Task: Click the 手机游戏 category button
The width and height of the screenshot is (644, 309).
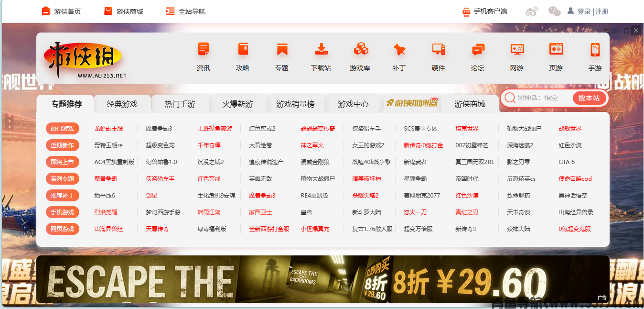Action: [x=63, y=212]
